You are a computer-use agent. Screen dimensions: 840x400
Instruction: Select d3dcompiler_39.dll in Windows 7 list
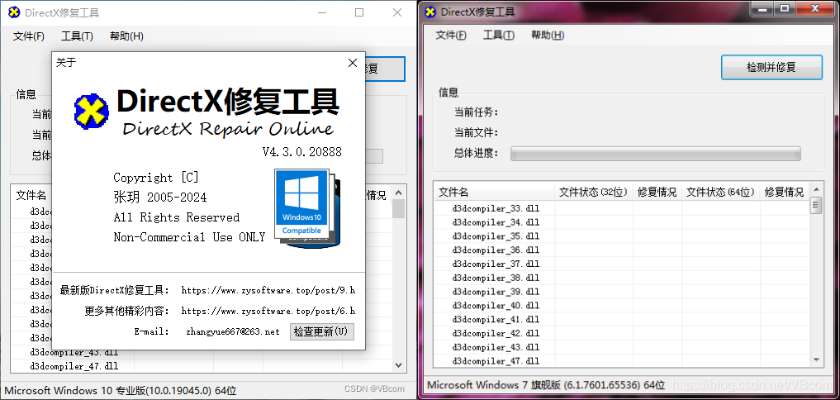pyautogui.click(x=496, y=292)
